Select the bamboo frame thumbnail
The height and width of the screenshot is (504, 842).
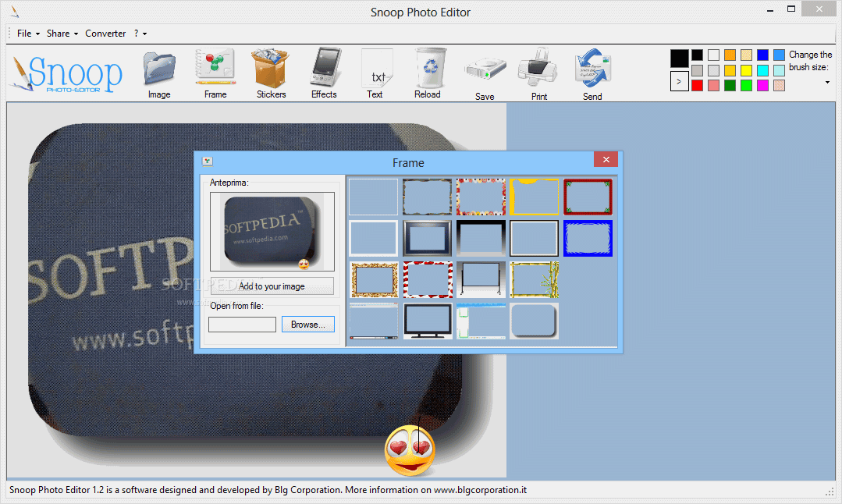click(535, 279)
